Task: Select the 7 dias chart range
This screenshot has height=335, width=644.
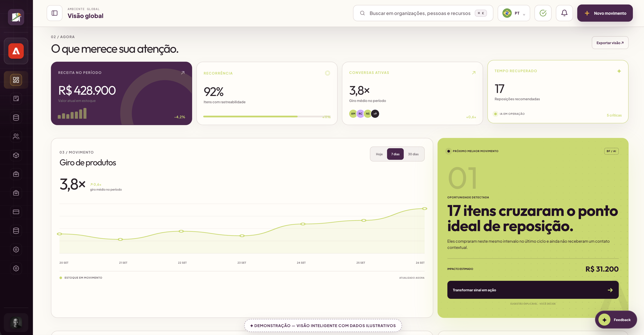Action: pos(395,154)
